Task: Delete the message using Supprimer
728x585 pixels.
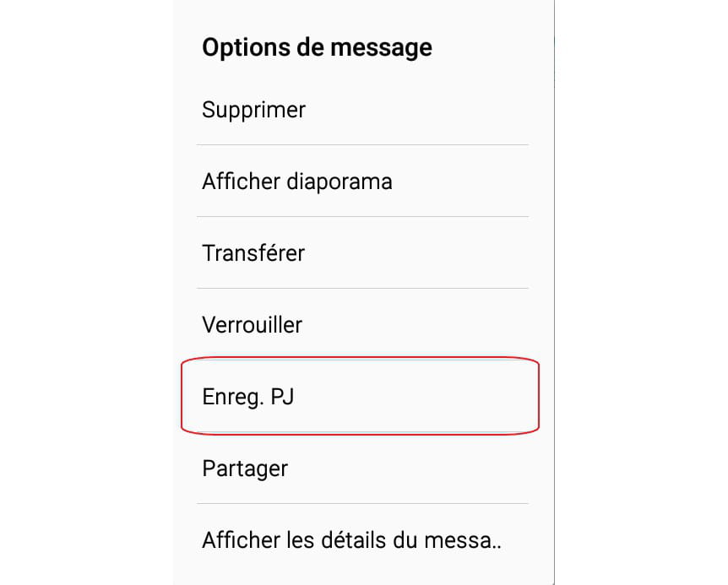Action: 254,110
